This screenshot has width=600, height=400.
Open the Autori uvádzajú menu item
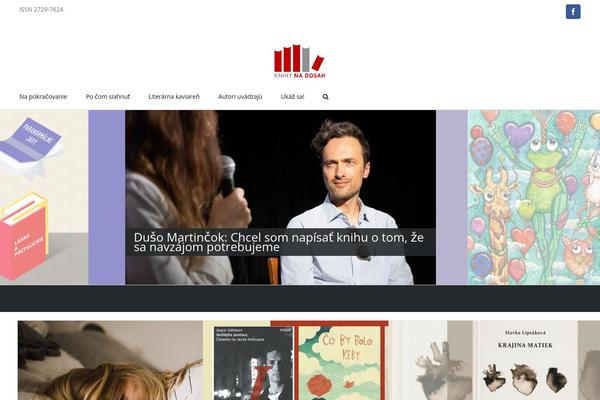click(240, 96)
